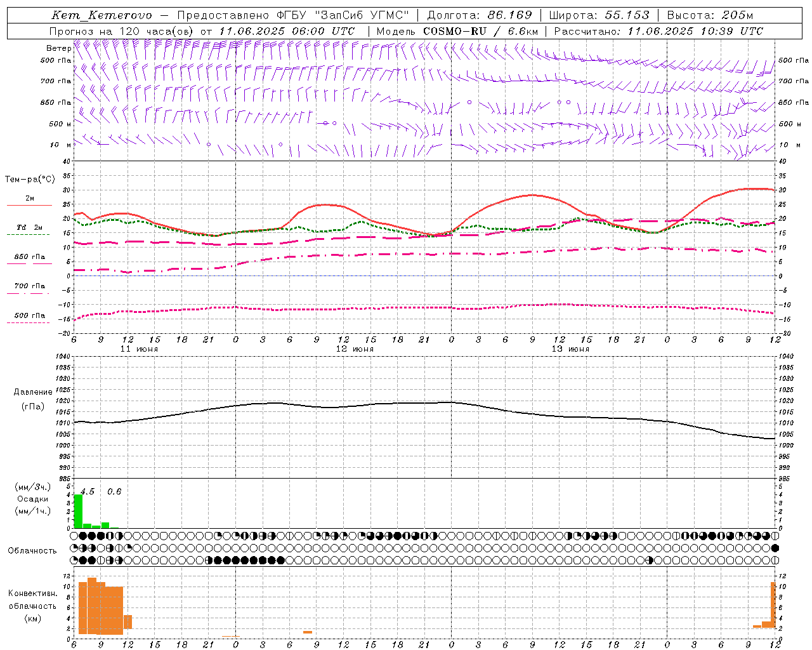Select the Рассчитано: 11.06.2025 10:39 UTC text
This screenshot has width=812, height=650.
click(658, 31)
